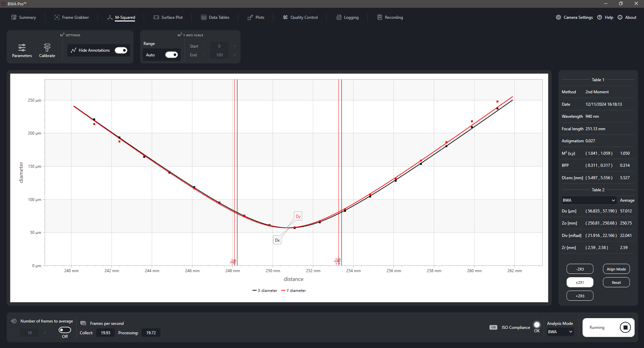Toggle the Hide Annotations switch
The width and height of the screenshot is (644, 348).
pyautogui.click(x=121, y=50)
